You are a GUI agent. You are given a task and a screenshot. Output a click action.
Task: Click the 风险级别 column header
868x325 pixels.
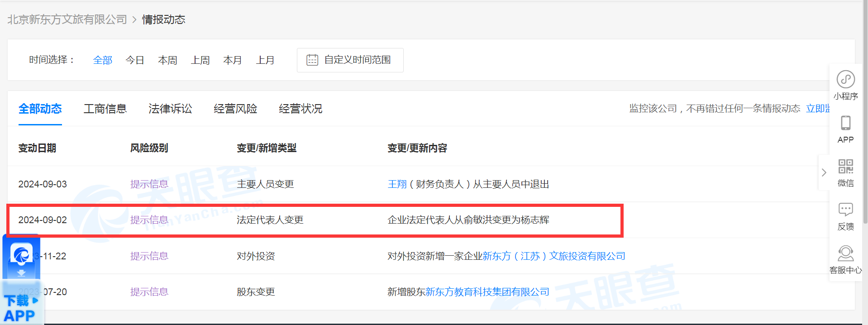(149, 148)
